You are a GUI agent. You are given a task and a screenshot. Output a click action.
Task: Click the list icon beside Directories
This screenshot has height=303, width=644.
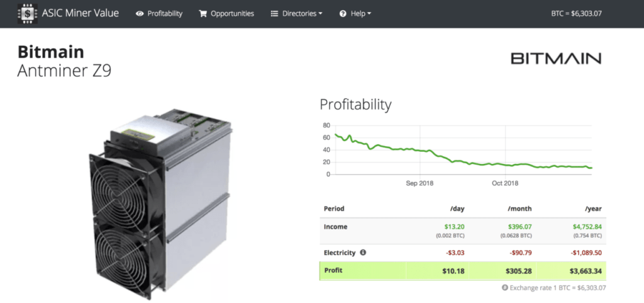274,14
